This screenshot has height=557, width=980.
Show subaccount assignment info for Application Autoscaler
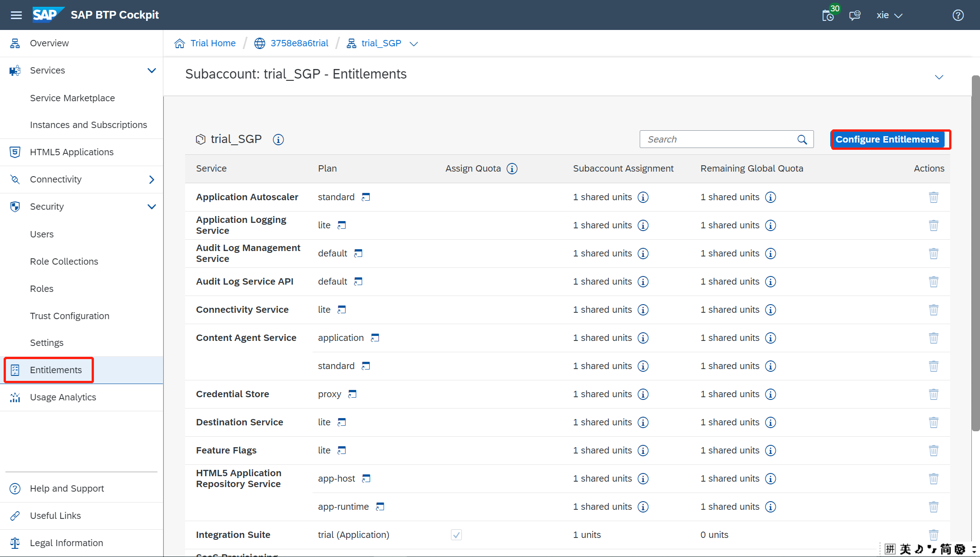point(643,197)
